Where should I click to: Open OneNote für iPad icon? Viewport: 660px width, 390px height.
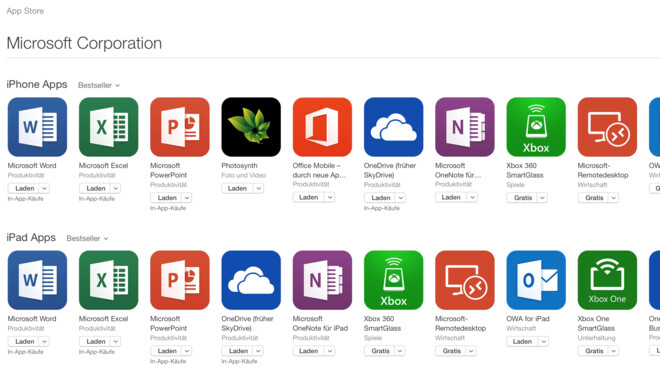click(x=322, y=280)
